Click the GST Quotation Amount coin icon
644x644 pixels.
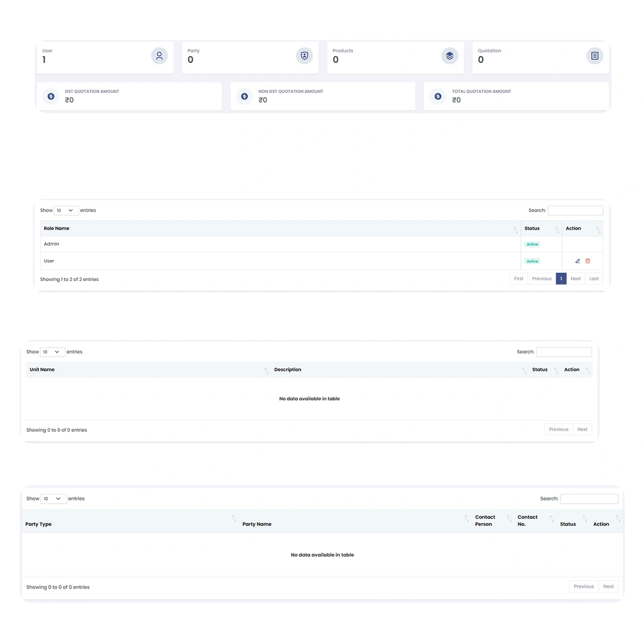point(51,96)
